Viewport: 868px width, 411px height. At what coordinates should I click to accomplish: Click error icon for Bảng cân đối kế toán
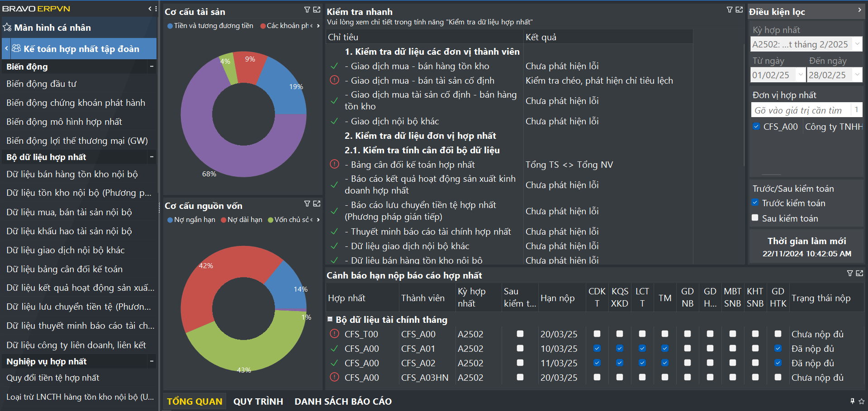(x=334, y=164)
